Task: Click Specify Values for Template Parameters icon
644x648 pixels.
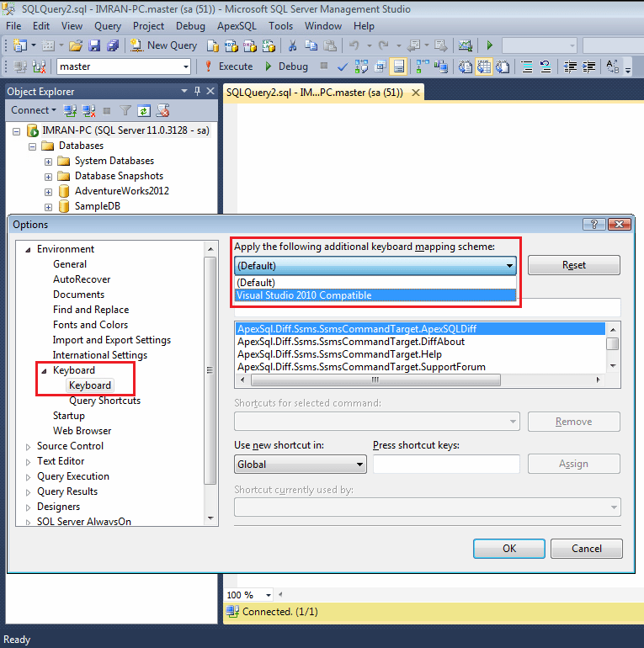Action: click(x=613, y=66)
